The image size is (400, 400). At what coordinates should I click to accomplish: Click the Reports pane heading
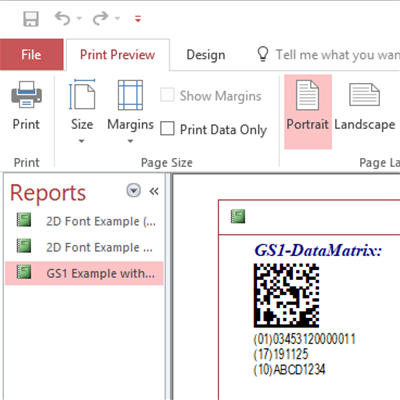pos(48,193)
